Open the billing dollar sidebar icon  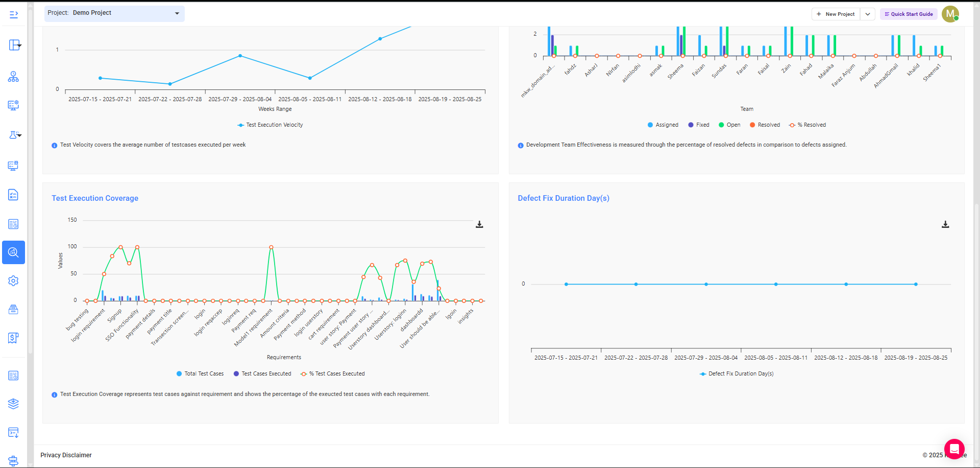click(x=13, y=338)
